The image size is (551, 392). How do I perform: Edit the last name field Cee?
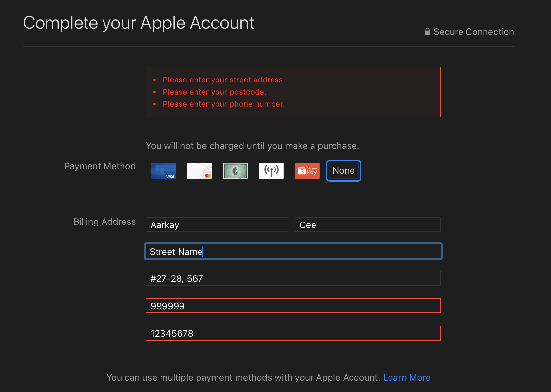click(x=368, y=224)
